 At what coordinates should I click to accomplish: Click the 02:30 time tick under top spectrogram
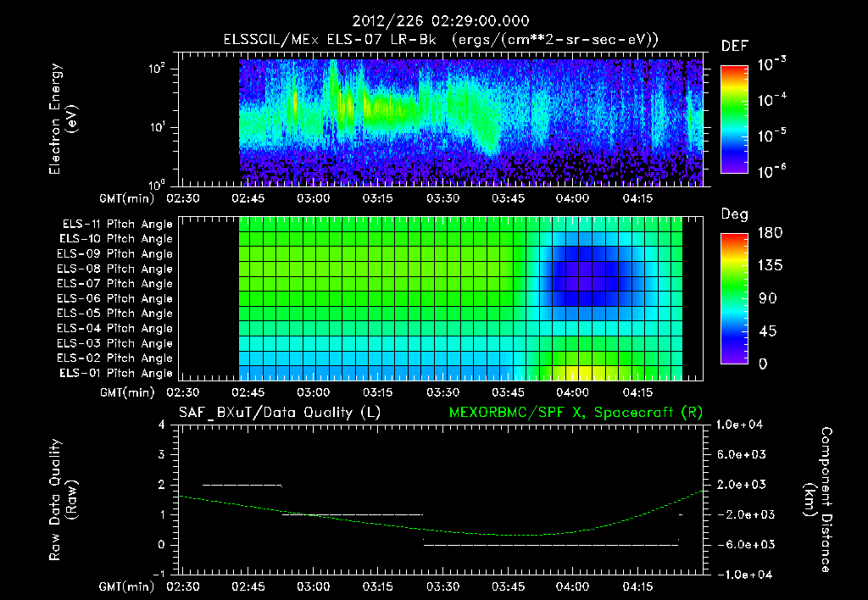[183, 198]
